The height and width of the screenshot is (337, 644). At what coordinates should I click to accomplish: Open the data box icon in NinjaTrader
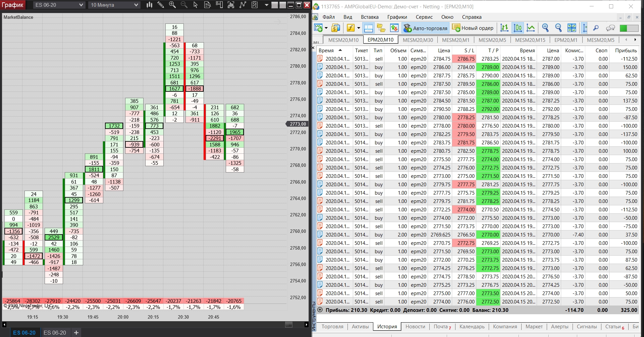[207, 5]
